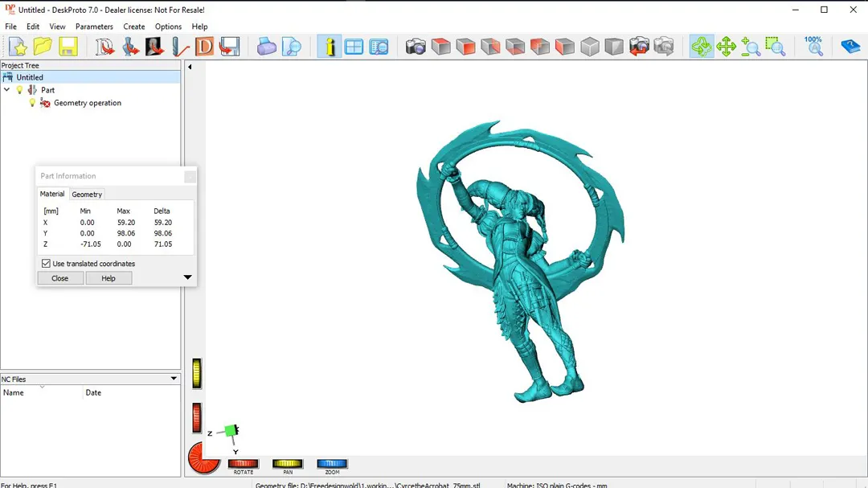Go to previous view with the red-arrow camera

point(639,47)
